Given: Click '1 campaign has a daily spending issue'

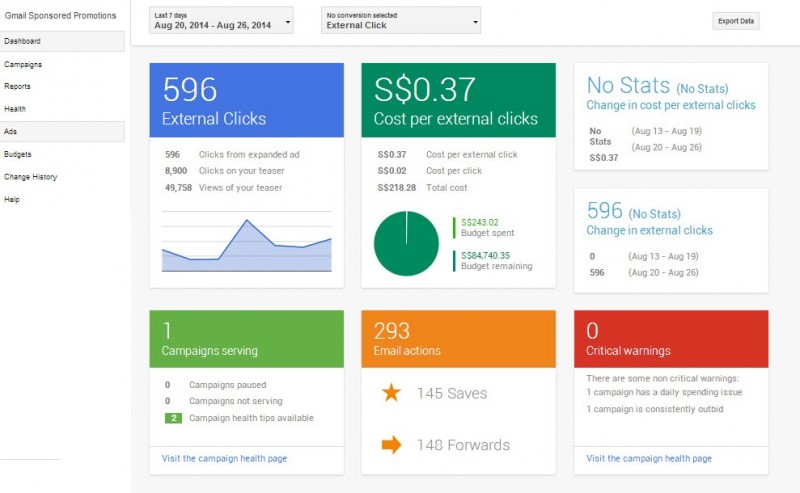Looking at the screenshot, I should 664,392.
